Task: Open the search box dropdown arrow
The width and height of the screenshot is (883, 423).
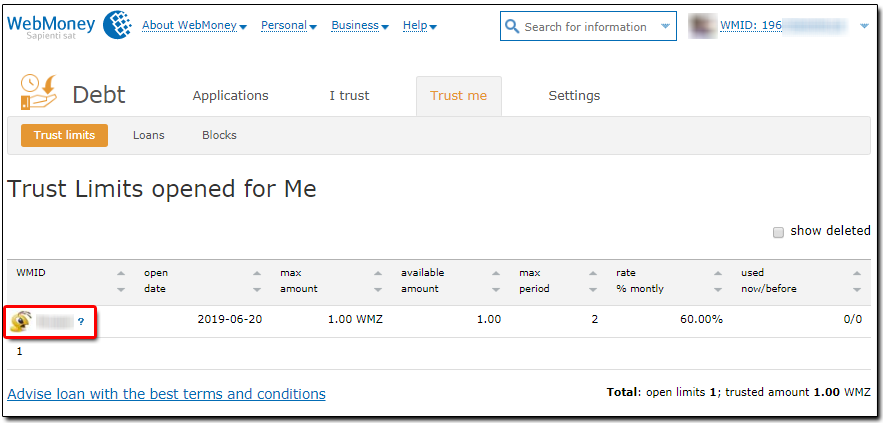Action: pyautogui.click(x=665, y=26)
